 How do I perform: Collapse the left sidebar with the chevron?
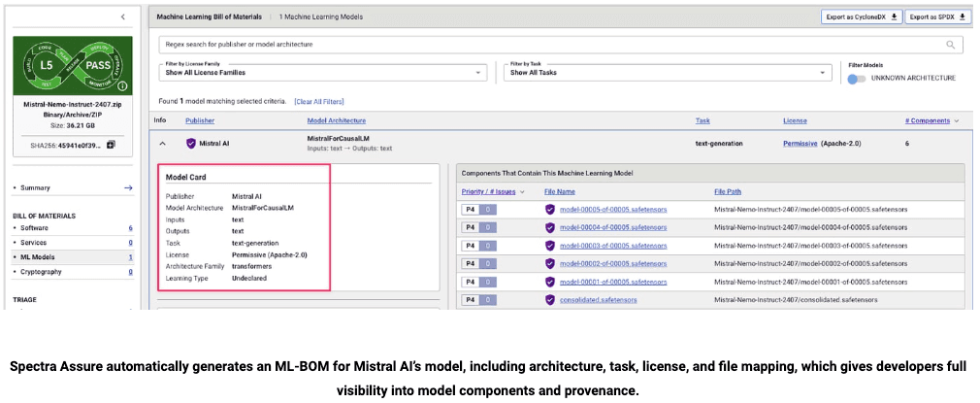122,17
